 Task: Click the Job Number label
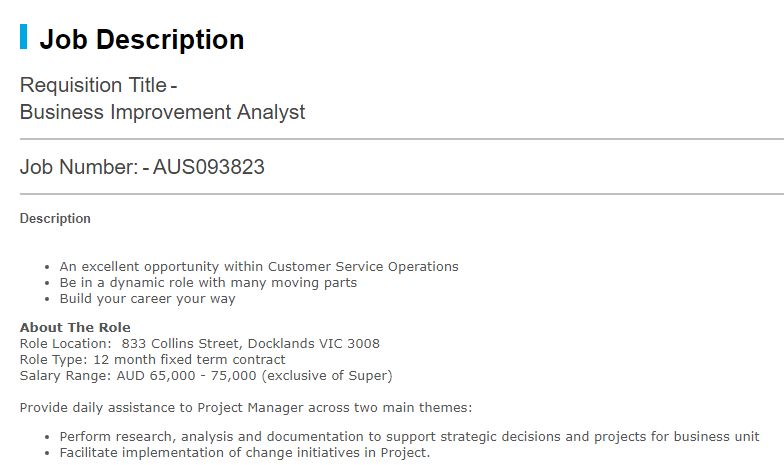78,167
